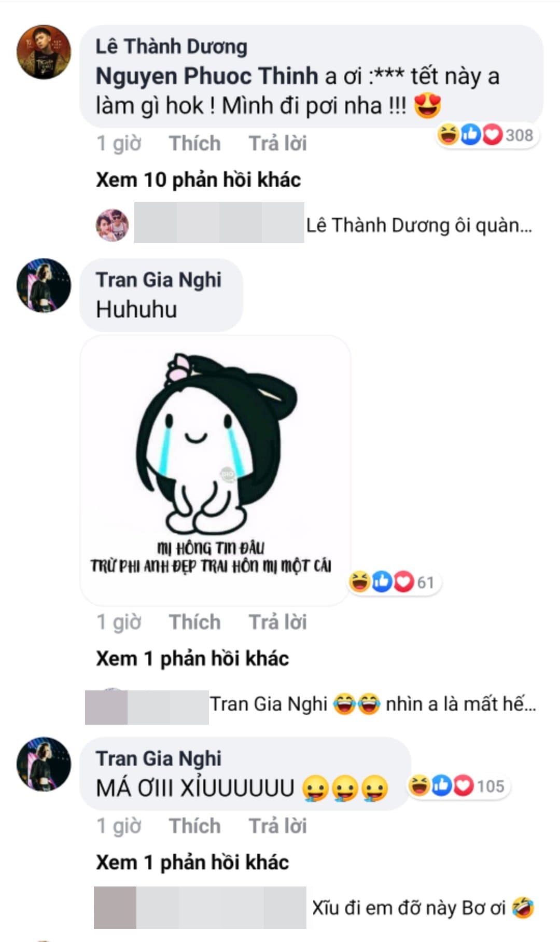Reply to MÁ ƠIII XỈUUUUUU comment via Trả lời
The image size is (560, 942).
click(x=278, y=826)
